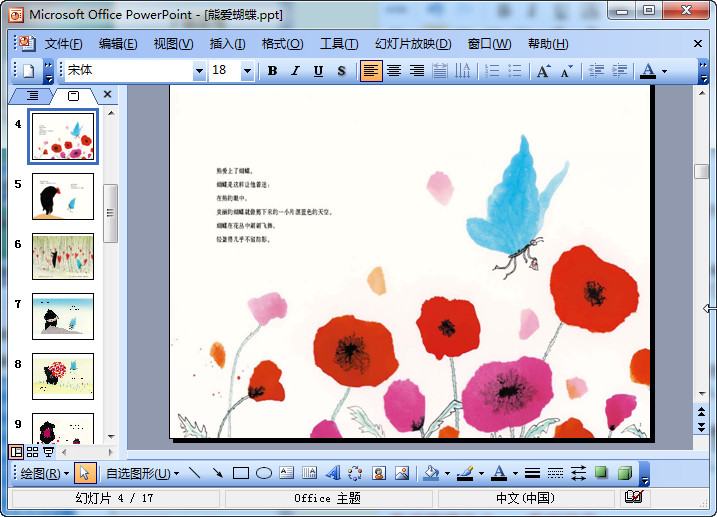Open the 视图(V) menu
The width and height of the screenshot is (717, 517).
coord(173,44)
